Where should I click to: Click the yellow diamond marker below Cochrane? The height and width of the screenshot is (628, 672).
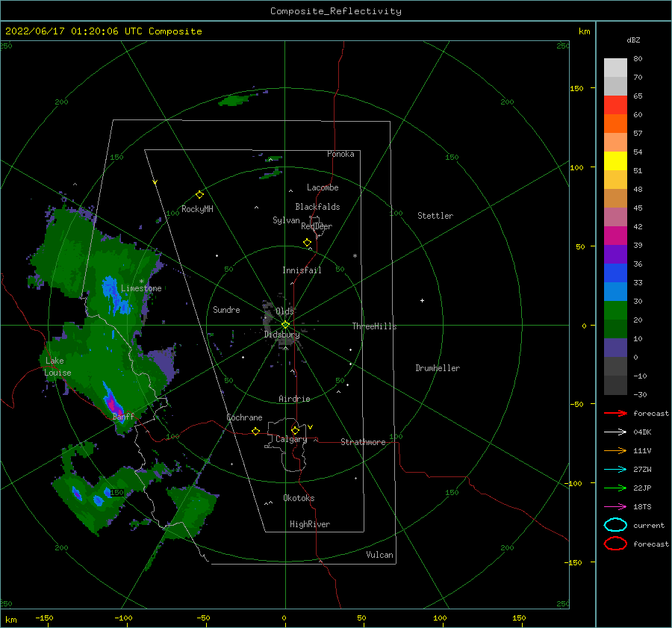[x=255, y=431]
